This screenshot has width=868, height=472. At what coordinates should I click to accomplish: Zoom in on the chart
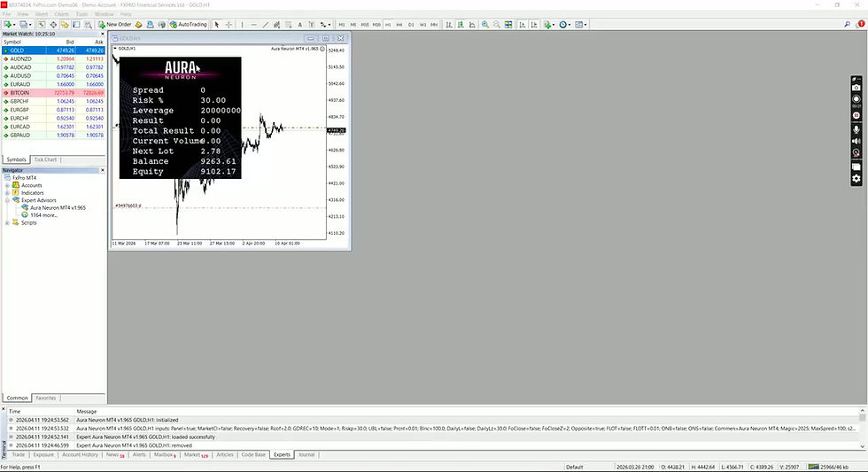click(x=485, y=24)
